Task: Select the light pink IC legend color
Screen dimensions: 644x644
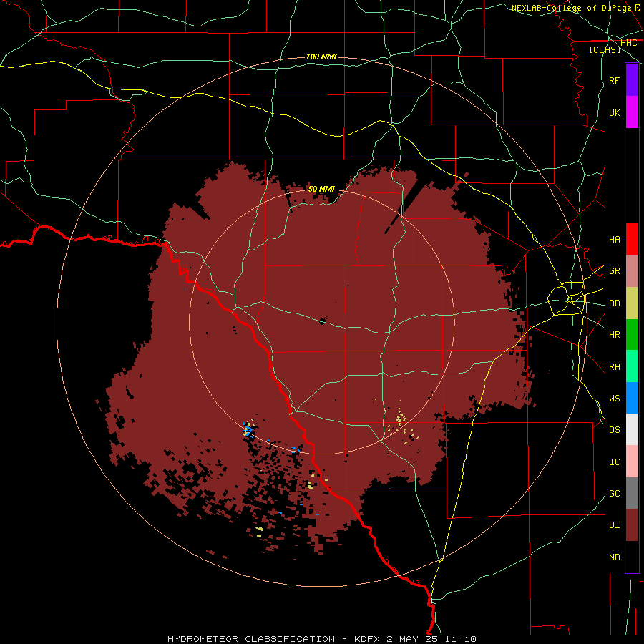Action: pyautogui.click(x=632, y=462)
